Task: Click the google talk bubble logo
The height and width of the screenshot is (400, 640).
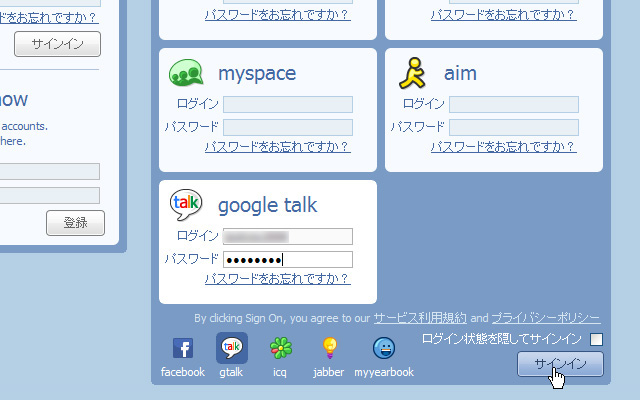Action: pyautogui.click(x=186, y=204)
